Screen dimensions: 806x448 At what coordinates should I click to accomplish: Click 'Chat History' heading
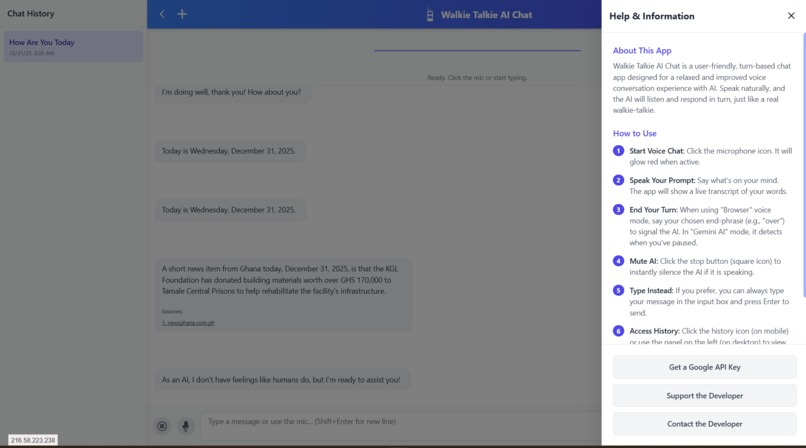30,13
